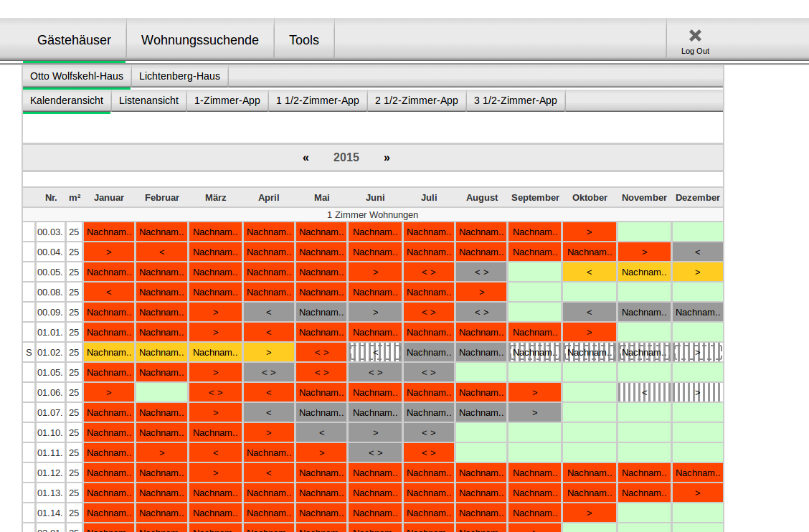The width and height of the screenshot is (809, 532).
Task: Select the empty green cell in November row 00.08
Action: pyautogui.click(x=643, y=292)
